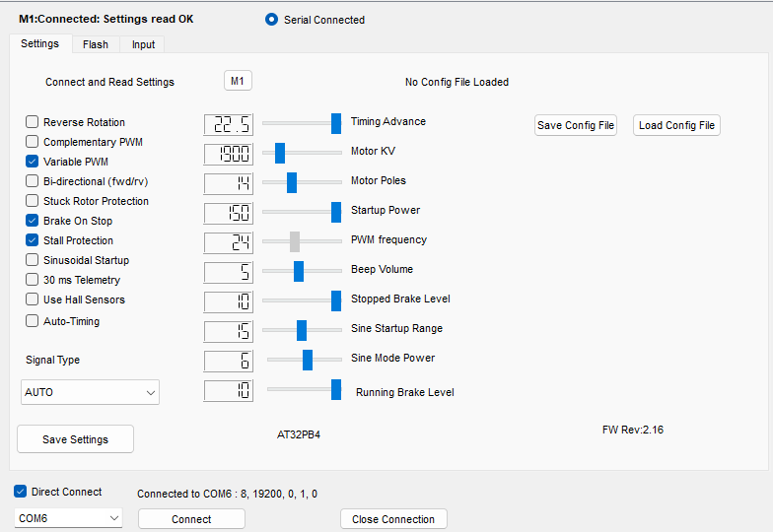Enable the Reverse Rotation checkbox
Screen dimensions: 773x532
coord(33,122)
